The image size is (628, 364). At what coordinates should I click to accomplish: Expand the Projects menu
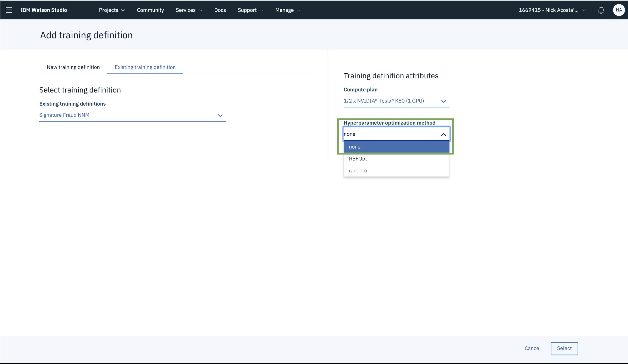[112, 10]
